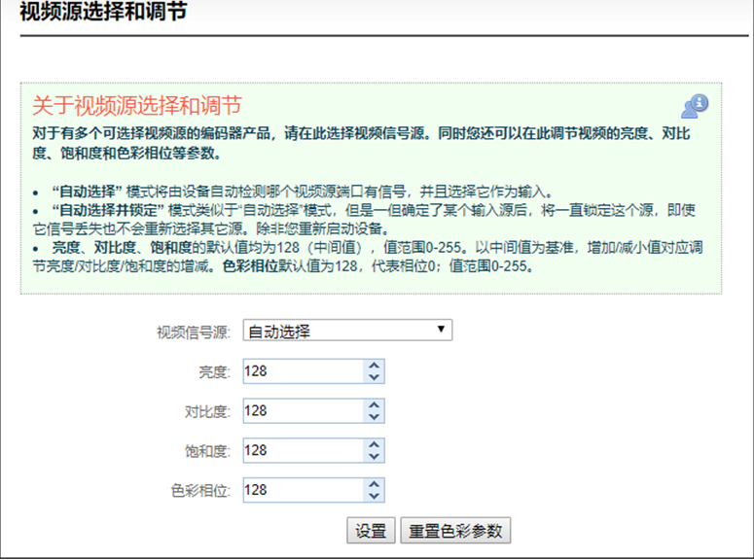Screen dimensions: 754x560
Task: Increase the 饱和度 value with up arrow
Action: click(x=374, y=445)
